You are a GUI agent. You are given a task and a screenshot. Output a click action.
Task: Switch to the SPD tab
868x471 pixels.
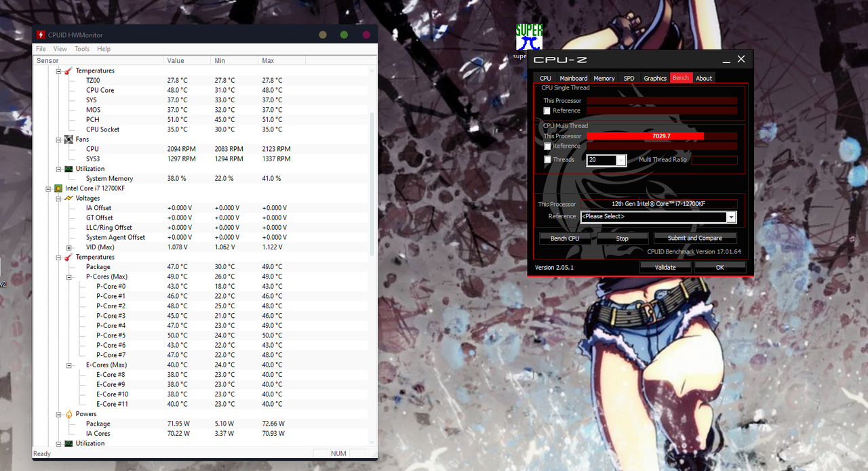[629, 78]
